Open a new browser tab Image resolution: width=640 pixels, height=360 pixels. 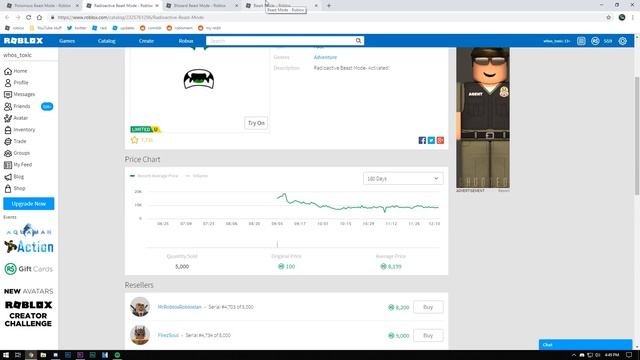point(329,6)
